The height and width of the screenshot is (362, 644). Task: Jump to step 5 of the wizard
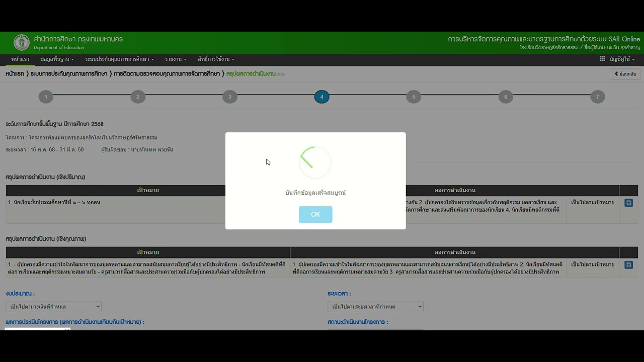click(414, 97)
